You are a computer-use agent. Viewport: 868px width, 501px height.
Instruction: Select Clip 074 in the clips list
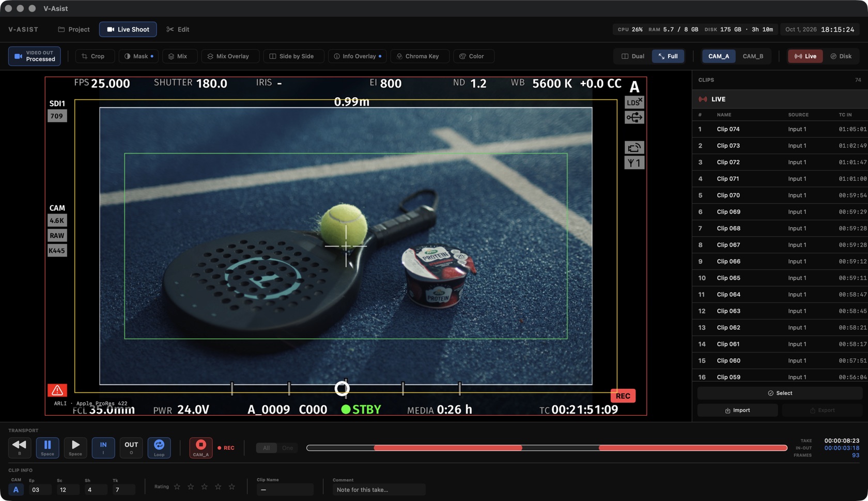point(780,129)
